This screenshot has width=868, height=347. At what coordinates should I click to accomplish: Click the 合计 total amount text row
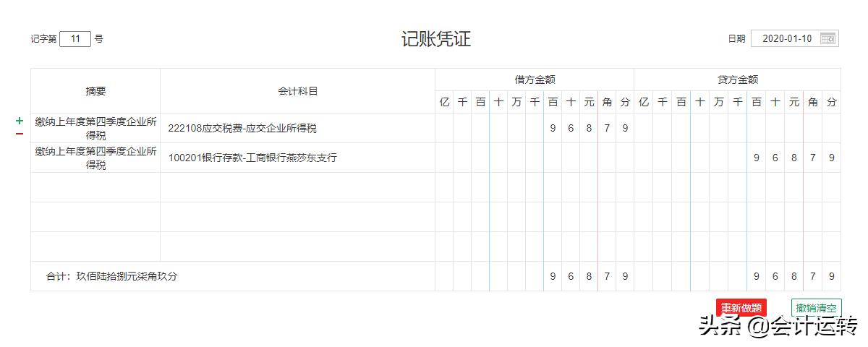click(x=233, y=276)
